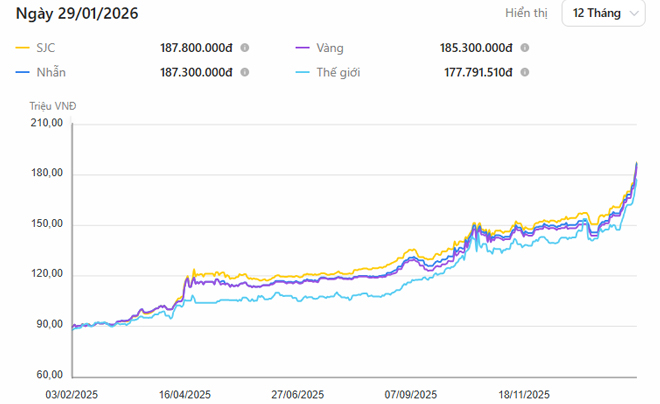Click the cyan Thế giới legend line marker
Viewport: 660px width, 404px height.
point(304,72)
